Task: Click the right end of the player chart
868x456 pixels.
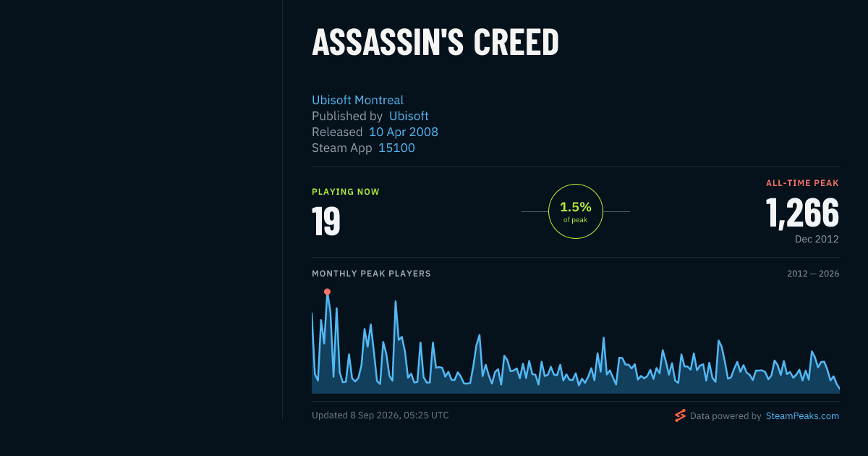Action: tap(838, 389)
